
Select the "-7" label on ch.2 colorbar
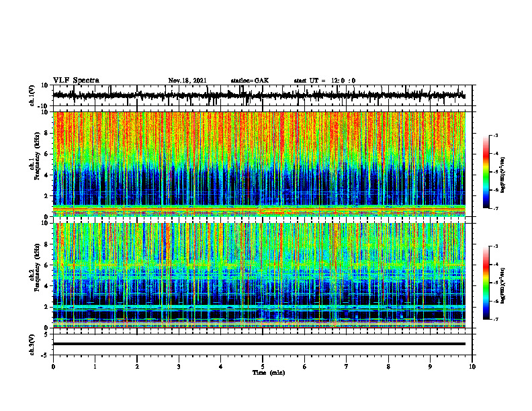[x=495, y=320]
